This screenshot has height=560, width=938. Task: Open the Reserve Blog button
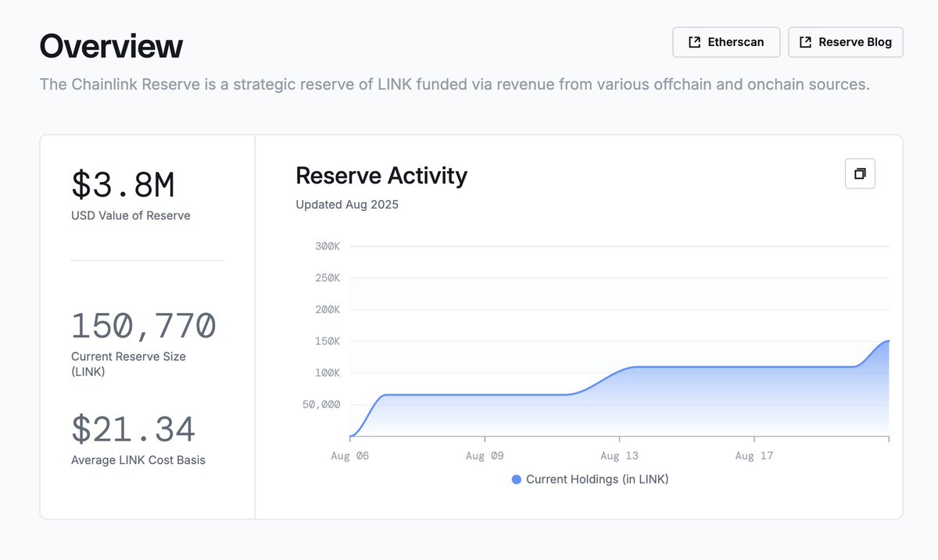click(845, 42)
